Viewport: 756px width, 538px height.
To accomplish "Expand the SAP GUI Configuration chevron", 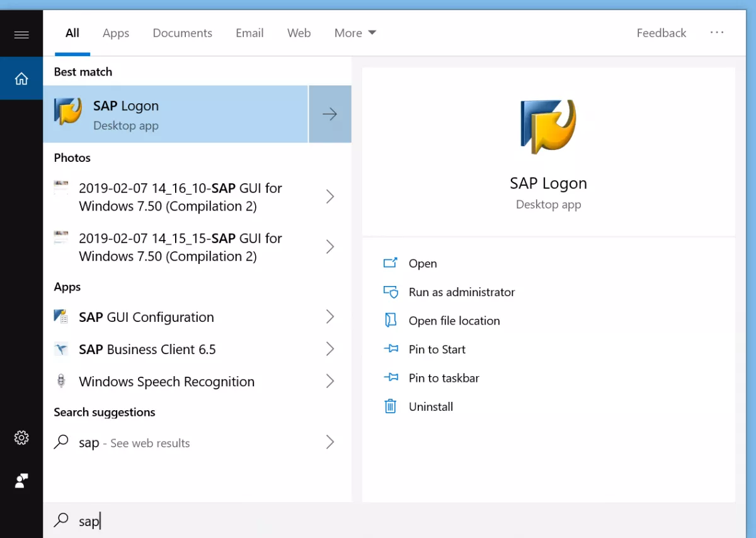I will coord(329,317).
